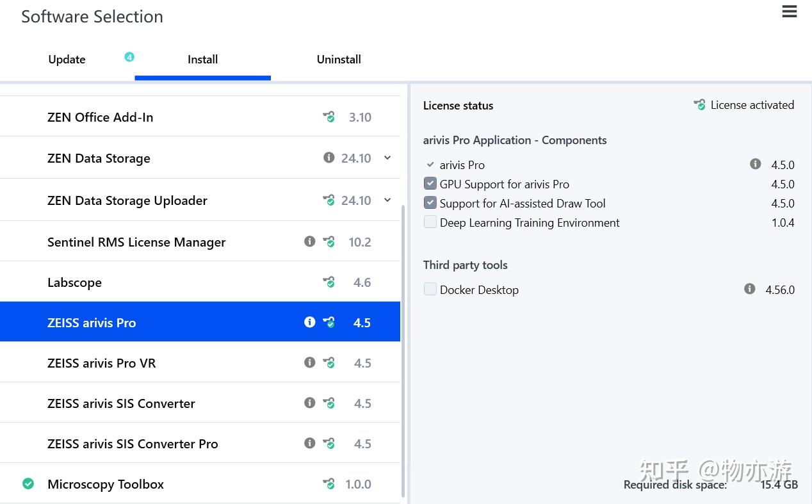Enable Deep Learning Training Environment checkbox
Screen dimensions: 812x504
(x=430, y=222)
